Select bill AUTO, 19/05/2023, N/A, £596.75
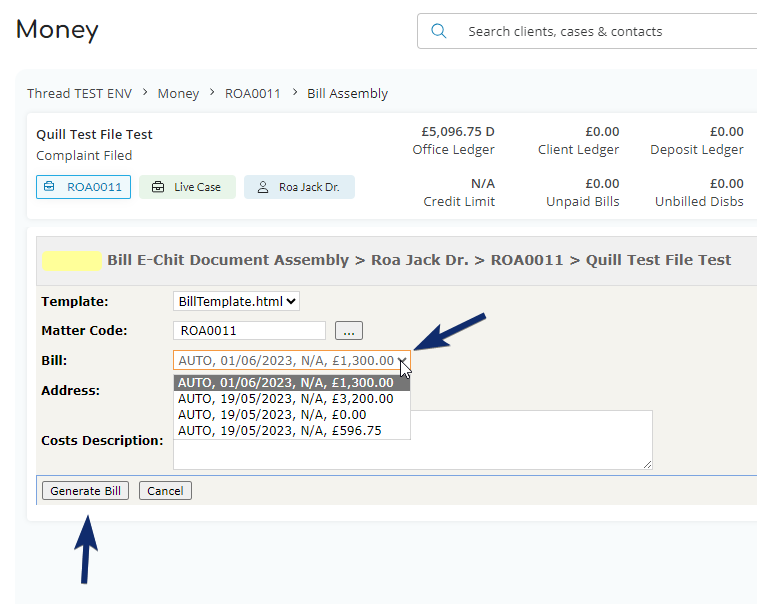This screenshot has height=604, width=757. [x=292, y=431]
